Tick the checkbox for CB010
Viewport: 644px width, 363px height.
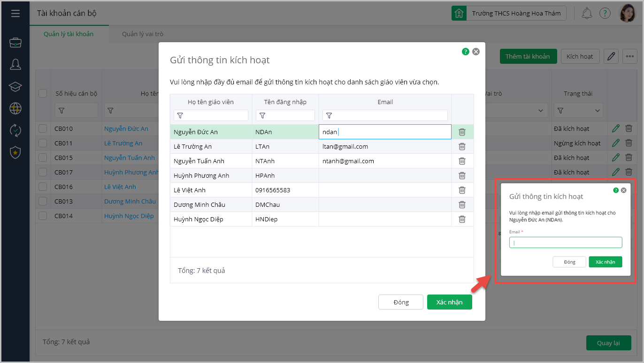[43, 129]
